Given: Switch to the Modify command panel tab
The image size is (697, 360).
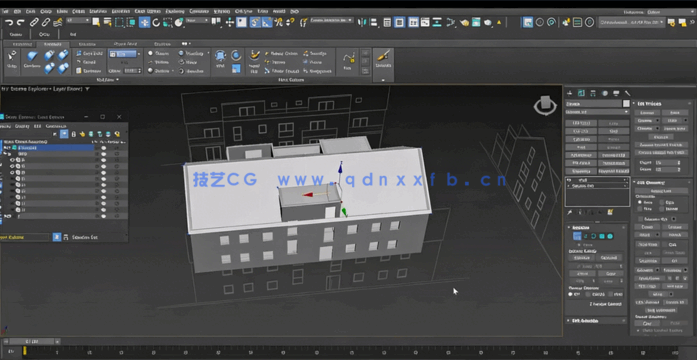Looking at the screenshot, I should click(581, 93).
